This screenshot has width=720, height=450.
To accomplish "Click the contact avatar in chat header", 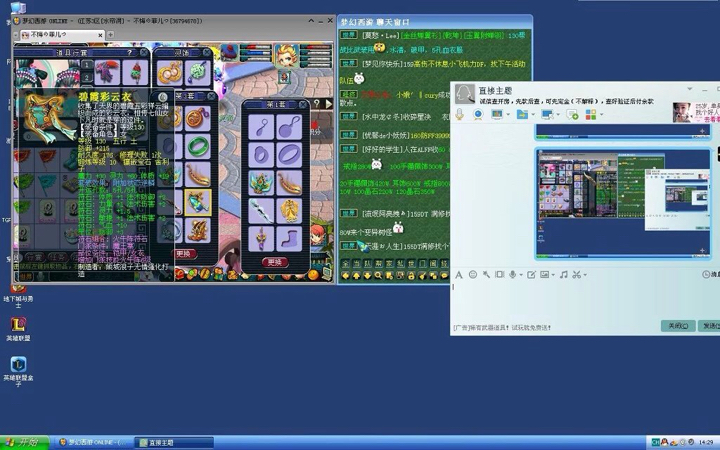I will click(464, 94).
